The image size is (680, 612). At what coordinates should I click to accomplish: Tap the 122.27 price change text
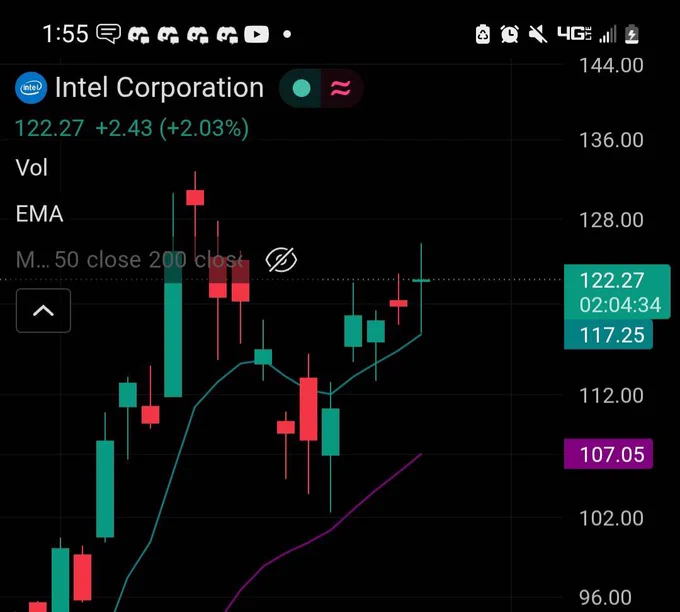[132, 128]
